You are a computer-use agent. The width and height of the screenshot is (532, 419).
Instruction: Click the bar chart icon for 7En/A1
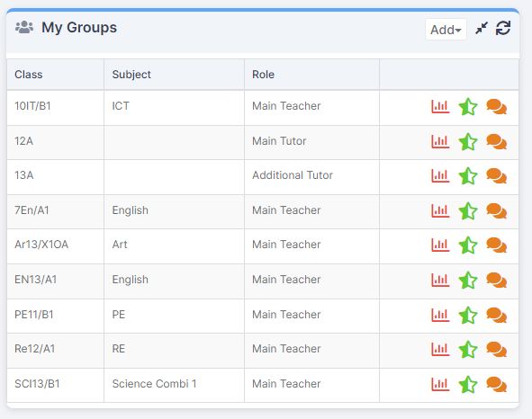[440, 211]
